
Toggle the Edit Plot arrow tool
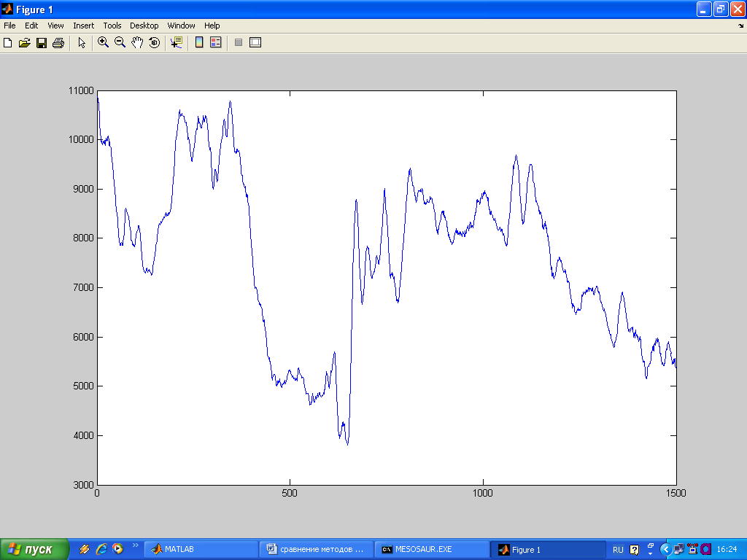pos(82,43)
